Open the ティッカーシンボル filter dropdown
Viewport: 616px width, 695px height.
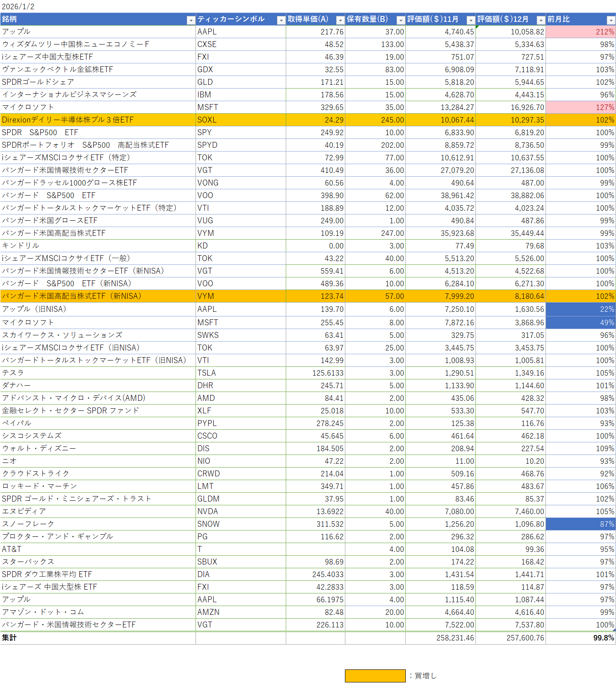point(281,20)
